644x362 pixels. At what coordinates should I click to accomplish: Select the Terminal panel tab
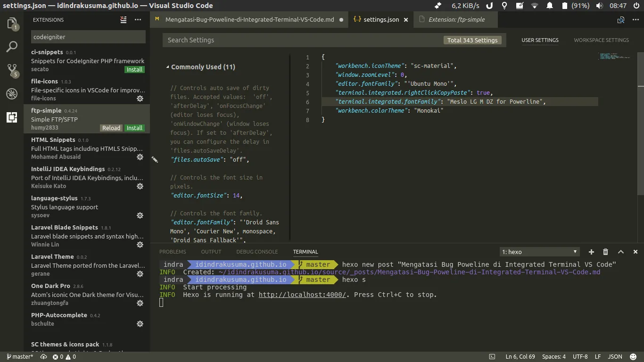(x=305, y=252)
